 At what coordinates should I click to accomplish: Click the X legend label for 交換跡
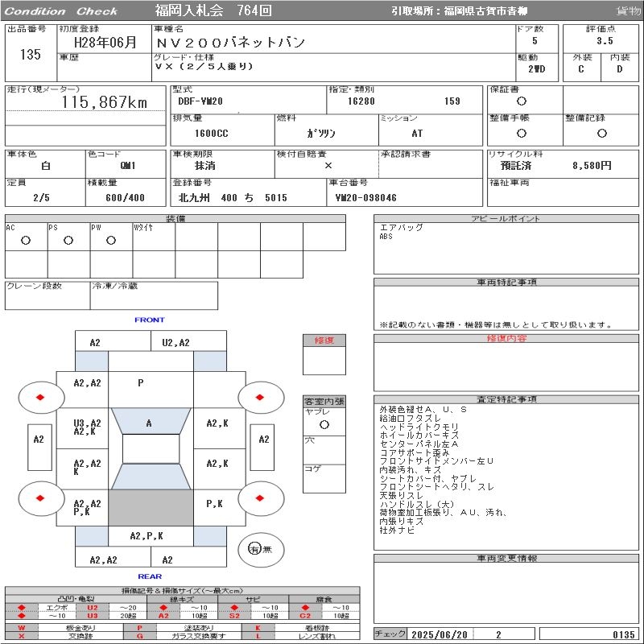click(22, 636)
